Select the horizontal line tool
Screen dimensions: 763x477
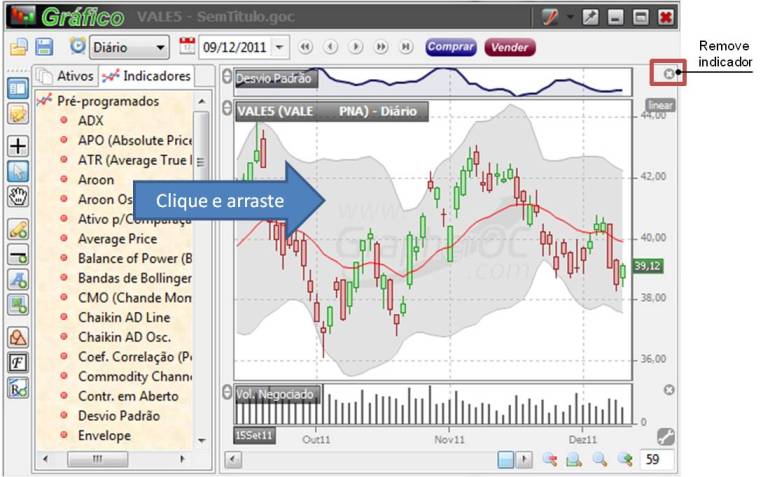pyautogui.click(x=18, y=255)
